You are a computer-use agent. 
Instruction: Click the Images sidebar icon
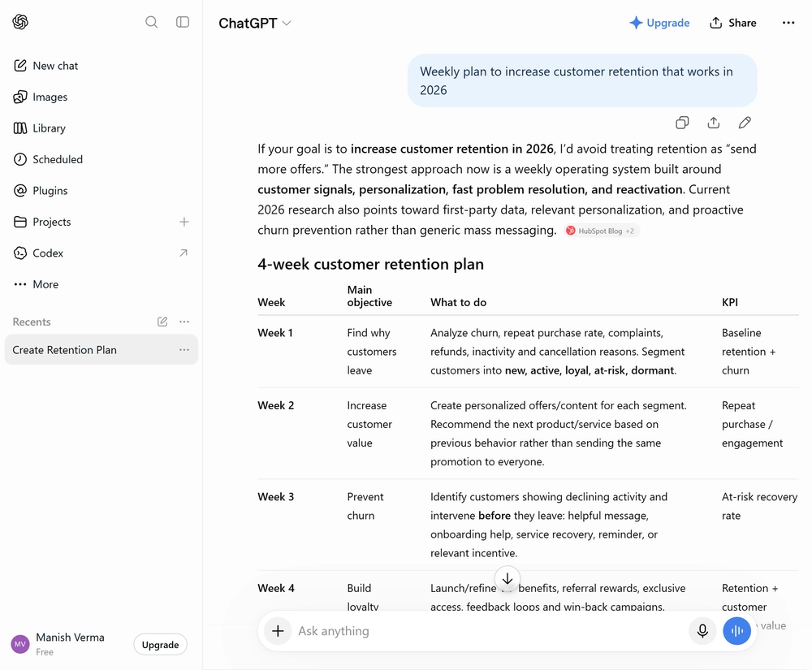pos(20,97)
